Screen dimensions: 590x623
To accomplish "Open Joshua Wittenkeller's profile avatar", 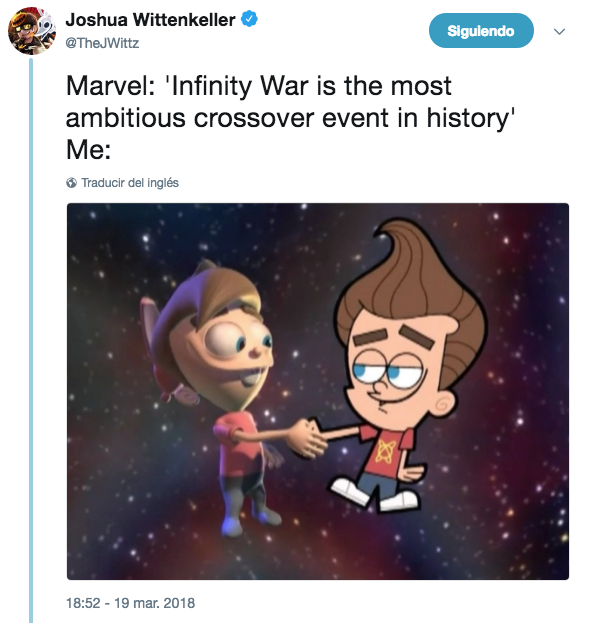I will (31, 31).
